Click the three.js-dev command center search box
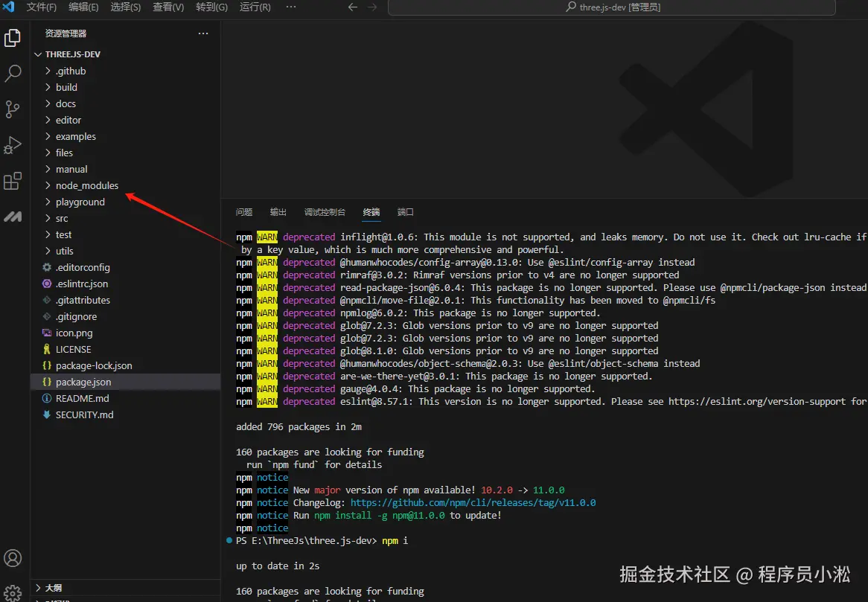This screenshot has height=602, width=868. [x=612, y=7]
